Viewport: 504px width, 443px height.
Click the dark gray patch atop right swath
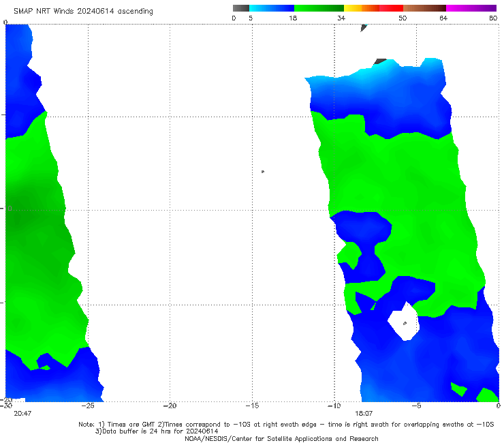coord(379,61)
